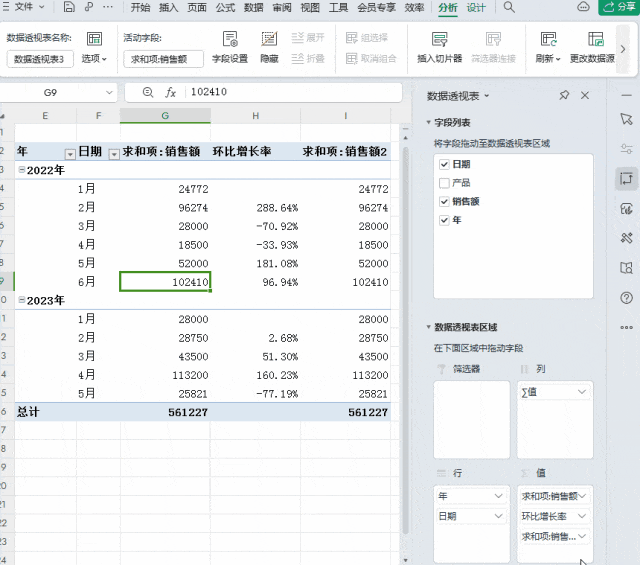The height and width of the screenshot is (565, 640).
Task: Select the 总计 total cell 561227 in column G
Action: point(165,412)
